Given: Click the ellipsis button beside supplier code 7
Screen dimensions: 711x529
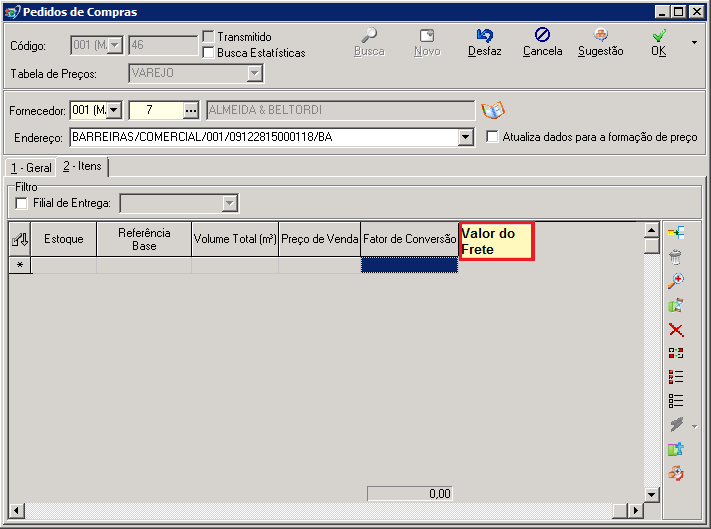Looking at the screenshot, I should [x=191, y=110].
